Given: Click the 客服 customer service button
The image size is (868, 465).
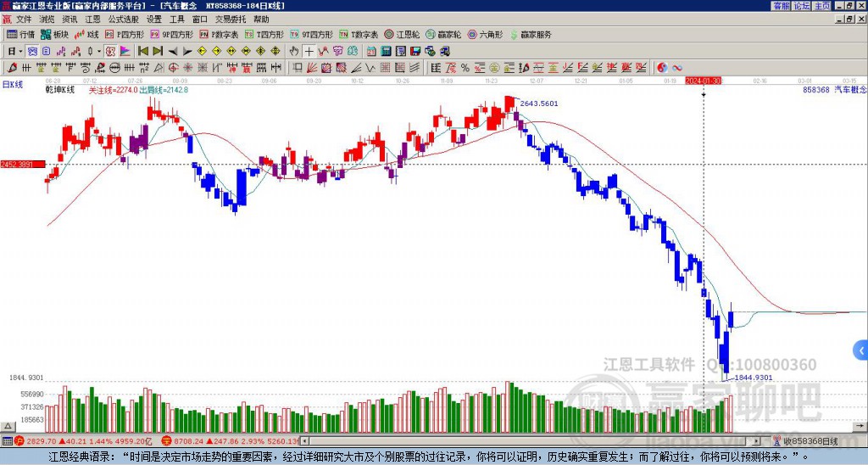Looking at the screenshot, I should pos(782,6).
